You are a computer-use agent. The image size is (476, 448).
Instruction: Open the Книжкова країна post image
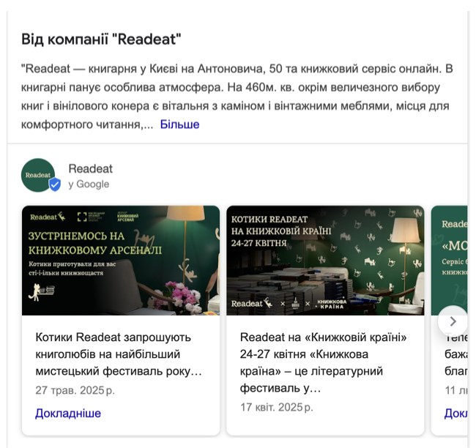pyautogui.click(x=325, y=261)
